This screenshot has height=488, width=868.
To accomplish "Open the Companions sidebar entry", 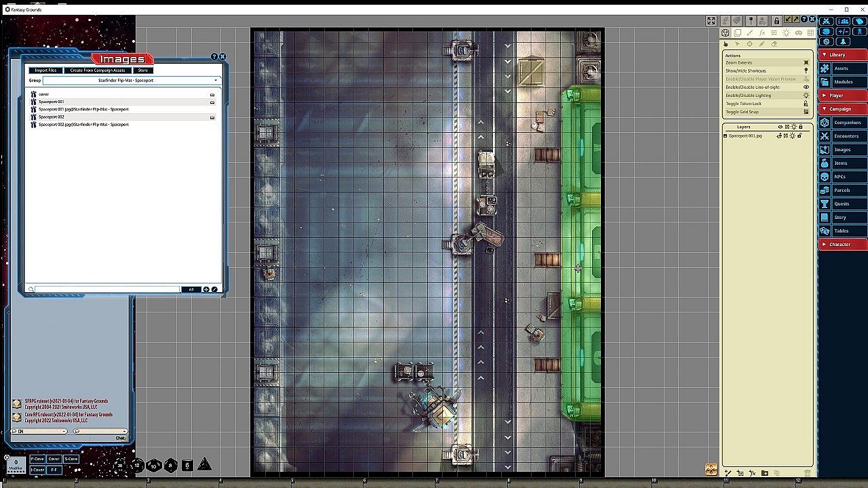I will (x=843, y=123).
